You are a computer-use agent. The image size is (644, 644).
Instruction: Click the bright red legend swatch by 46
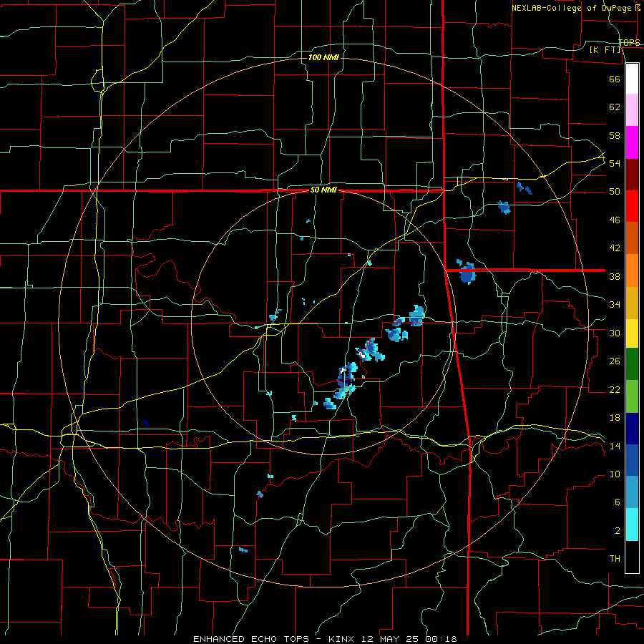click(x=632, y=206)
